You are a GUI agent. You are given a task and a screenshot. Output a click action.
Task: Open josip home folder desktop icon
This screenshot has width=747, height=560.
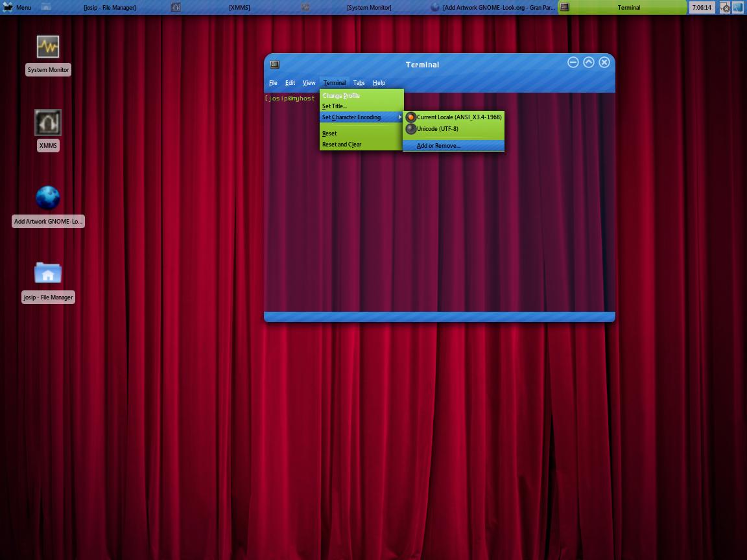48,273
